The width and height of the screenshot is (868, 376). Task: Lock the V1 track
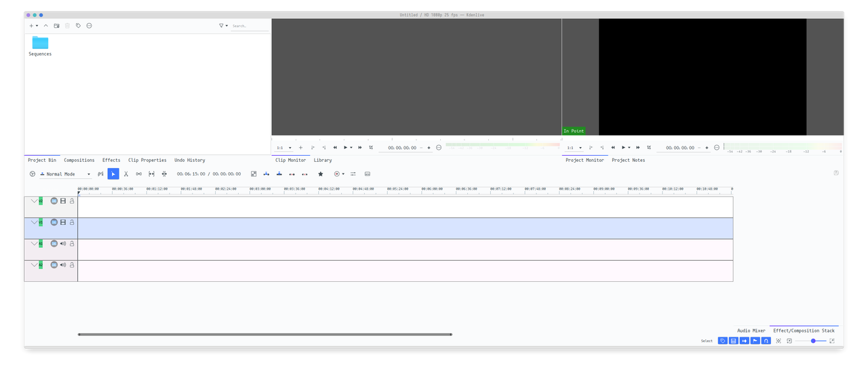tap(72, 222)
